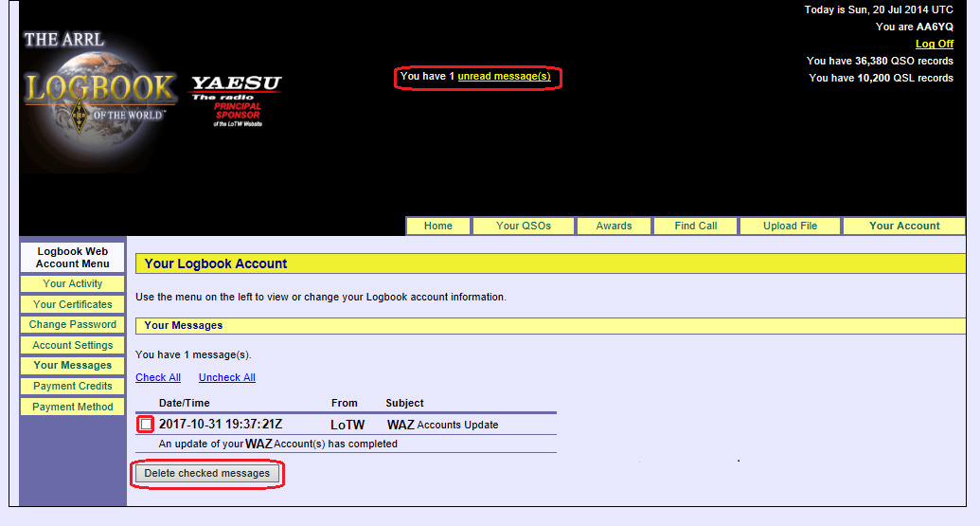980x526 pixels.
Task: Go to the Your QSOs tab
Action: click(523, 226)
